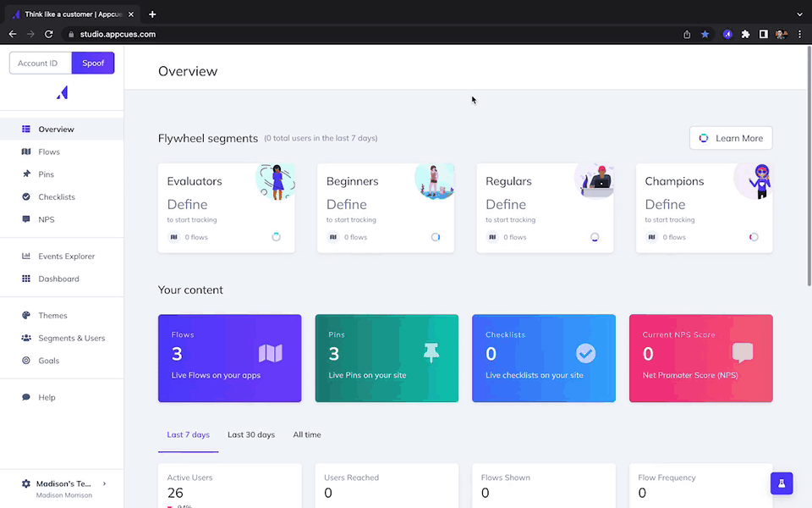The width and height of the screenshot is (812, 508).
Task: Focus the Account ID input field
Action: [x=41, y=63]
